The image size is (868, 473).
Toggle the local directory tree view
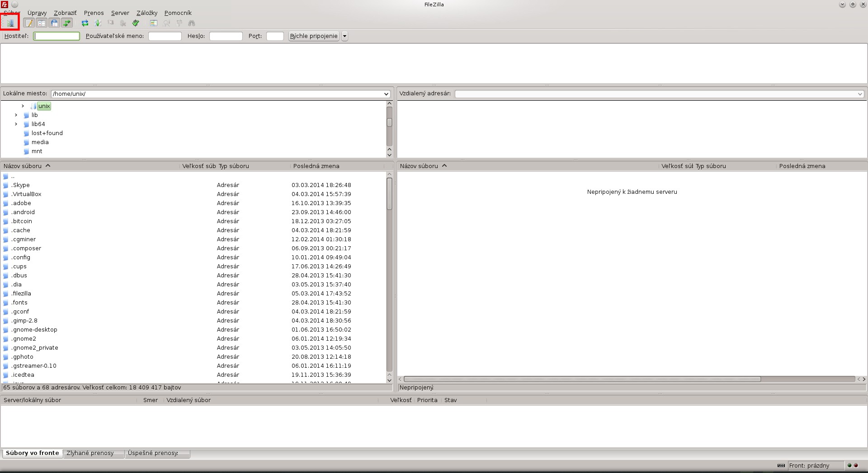[x=42, y=23]
